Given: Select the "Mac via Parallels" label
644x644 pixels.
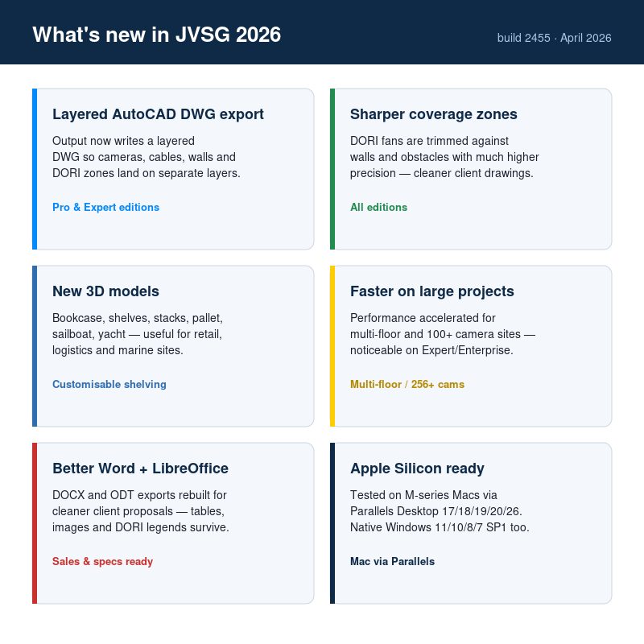Looking at the screenshot, I should click(x=392, y=561).
